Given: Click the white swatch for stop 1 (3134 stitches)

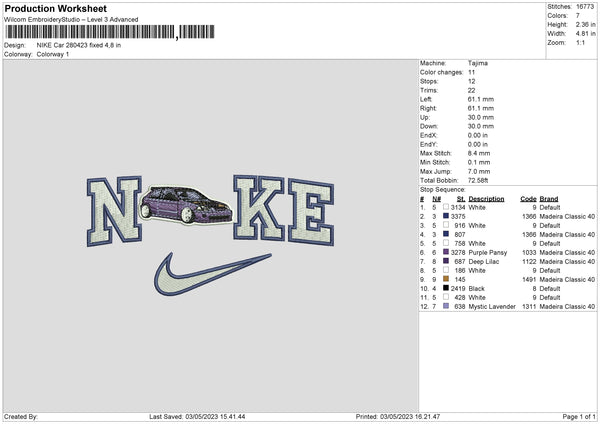Looking at the screenshot, I should coord(446,207).
